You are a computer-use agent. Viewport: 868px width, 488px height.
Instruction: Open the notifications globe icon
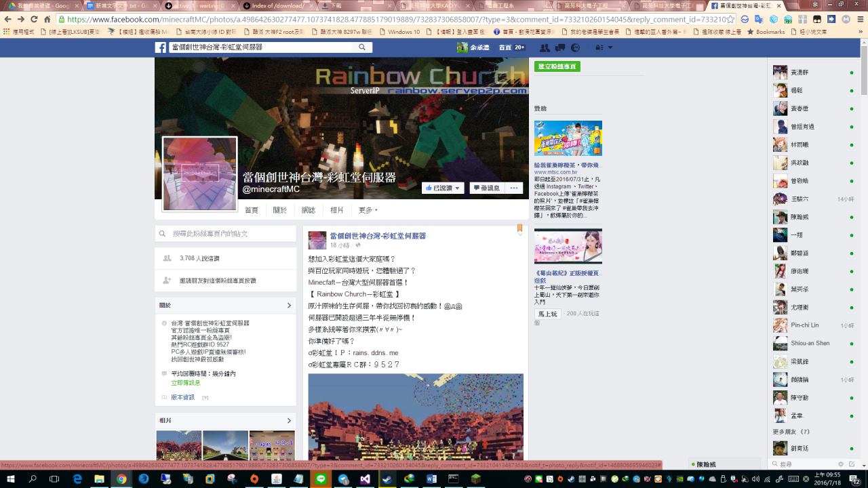[575, 47]
